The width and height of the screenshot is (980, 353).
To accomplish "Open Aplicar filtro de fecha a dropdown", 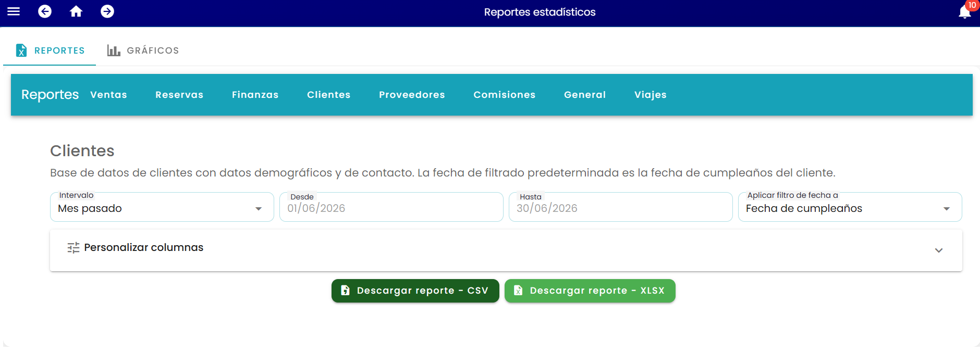I will tap(850, 208).
